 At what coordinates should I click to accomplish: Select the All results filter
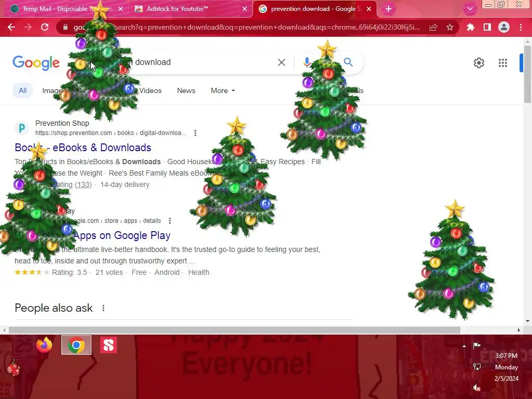tap(23, 90)
